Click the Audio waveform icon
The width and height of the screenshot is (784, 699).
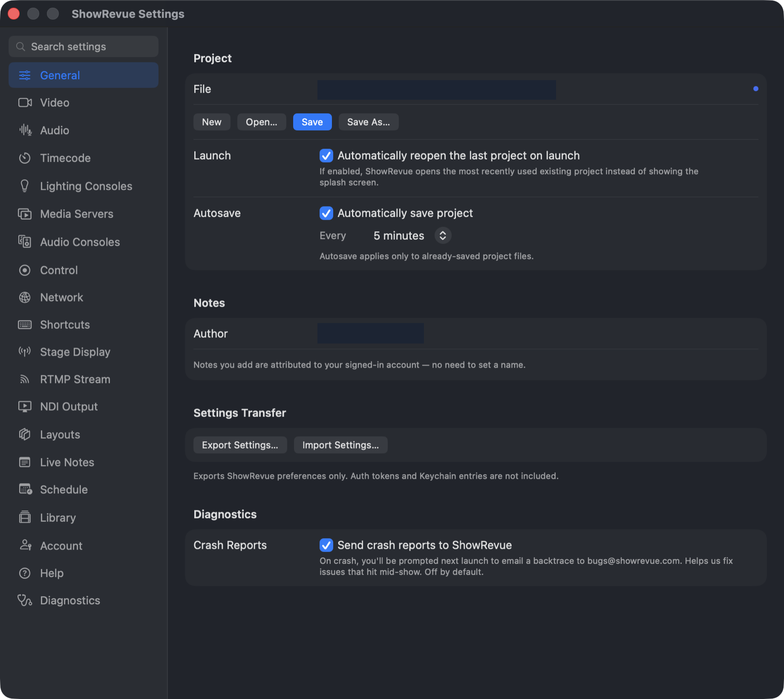pyautogui.click(x=25, y=130)
